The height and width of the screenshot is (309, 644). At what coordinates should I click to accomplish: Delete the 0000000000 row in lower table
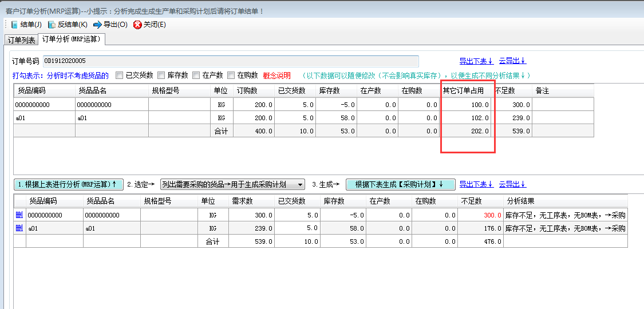pyautogui.click(x=19, y=215)
